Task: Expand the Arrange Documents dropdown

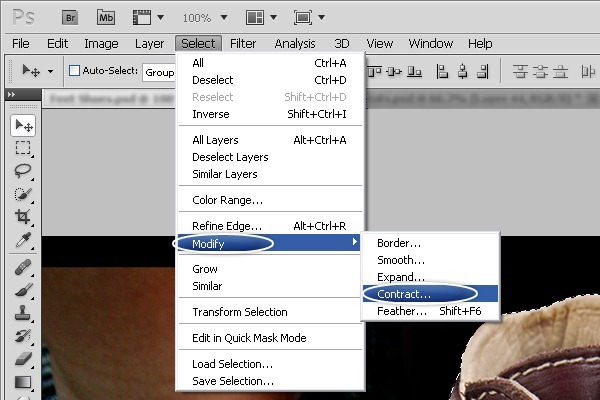Action: (262, 18)
